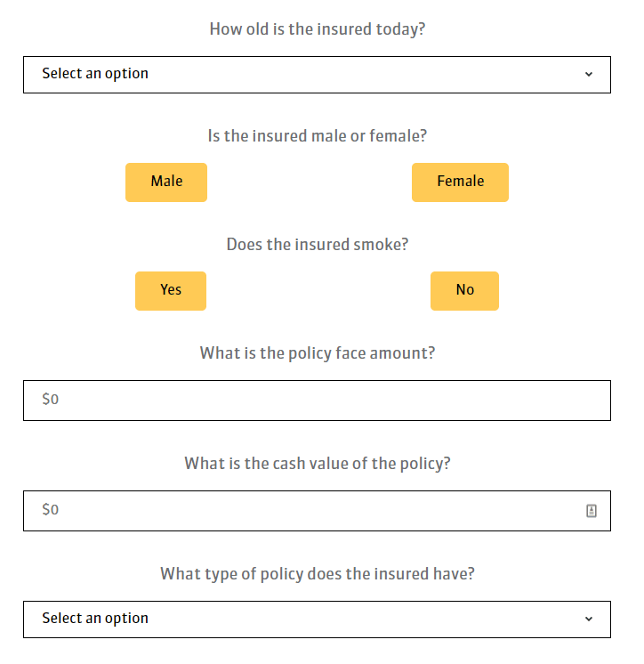Click the 'Is the insured male or female?' label
The width and height of the screenshot is (644, 664).
pyautogui.click(x=317, y=136)
